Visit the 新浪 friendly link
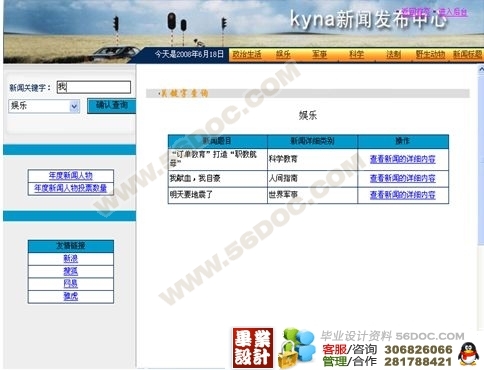The width and height of the screenshot is (484, 370). (x=71, y=258)
